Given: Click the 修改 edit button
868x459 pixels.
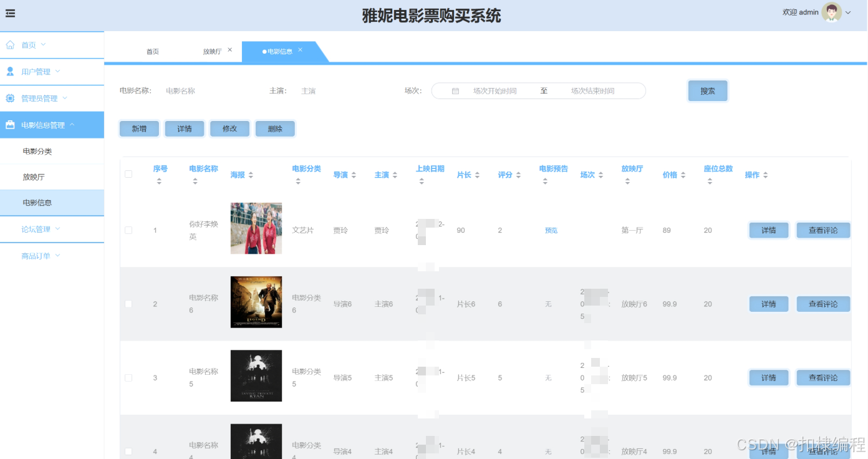Looking at the screenshot, I should point(230,128).
